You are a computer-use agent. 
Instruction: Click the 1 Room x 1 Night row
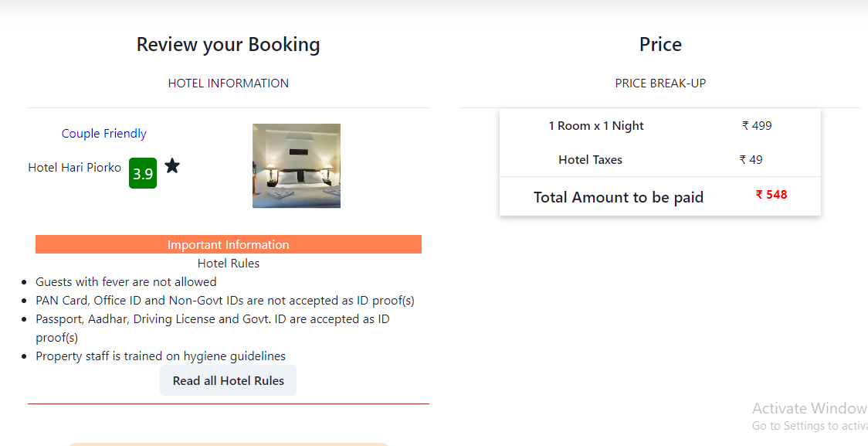[x=596, y=125]
